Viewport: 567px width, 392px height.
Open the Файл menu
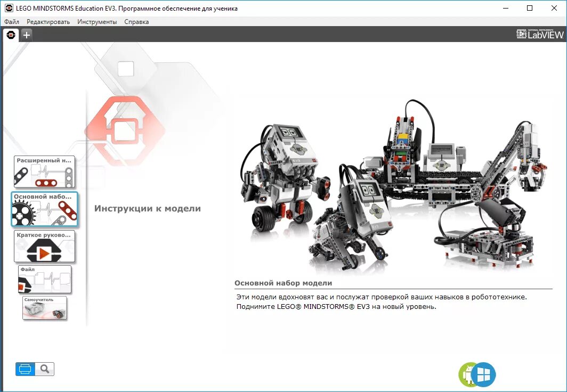tap(12, 22)
